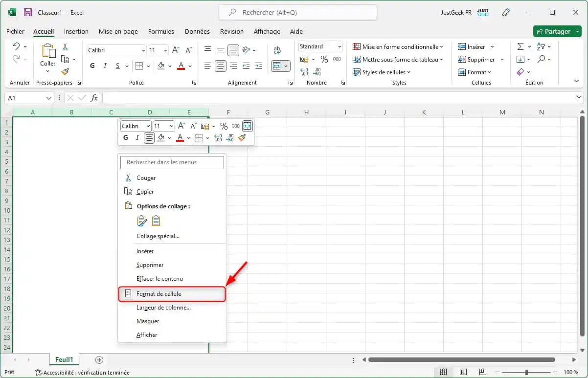This screenshot has height=378, width=588.
Task: Click the Save icon in title bar
Action: click(x=28, y=12)
